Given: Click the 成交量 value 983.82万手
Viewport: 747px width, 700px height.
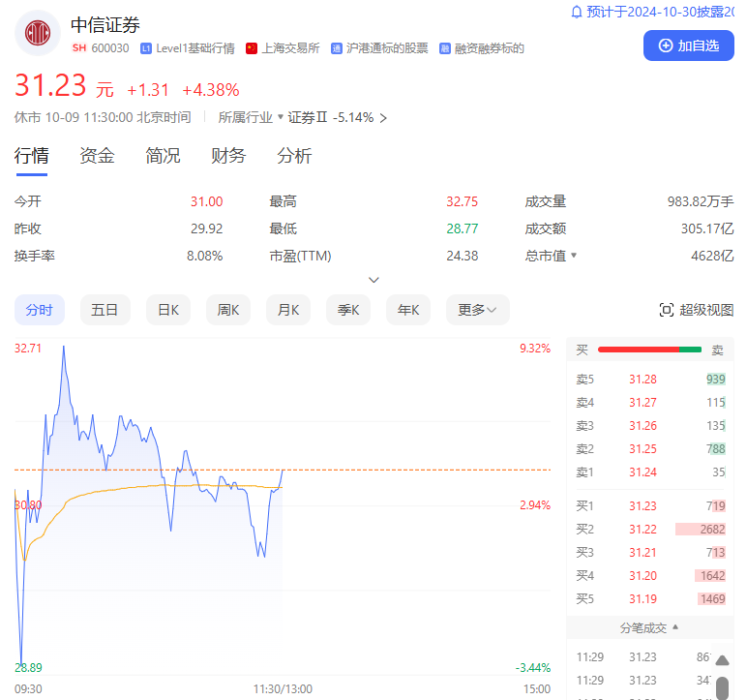Looking at the screenshot, I should coord(701,201).
